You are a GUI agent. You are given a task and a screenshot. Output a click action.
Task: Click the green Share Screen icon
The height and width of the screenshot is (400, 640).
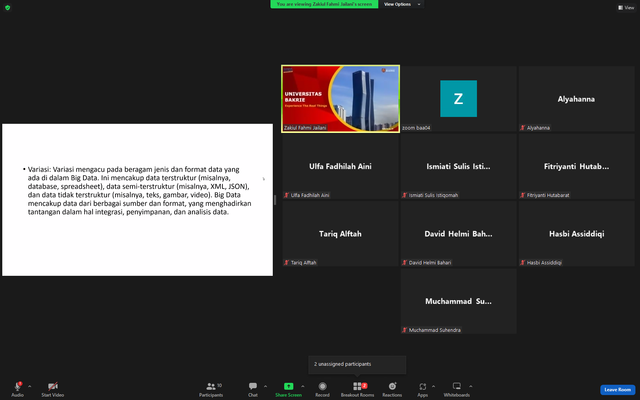[x=289, y=386]
